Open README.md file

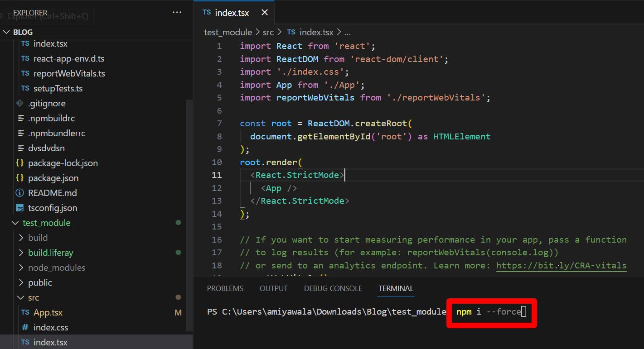point(53,193)
